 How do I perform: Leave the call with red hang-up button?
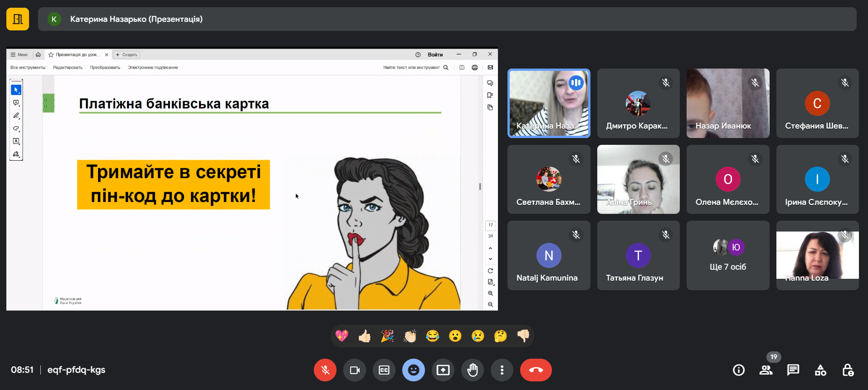[x=536, y=370]
